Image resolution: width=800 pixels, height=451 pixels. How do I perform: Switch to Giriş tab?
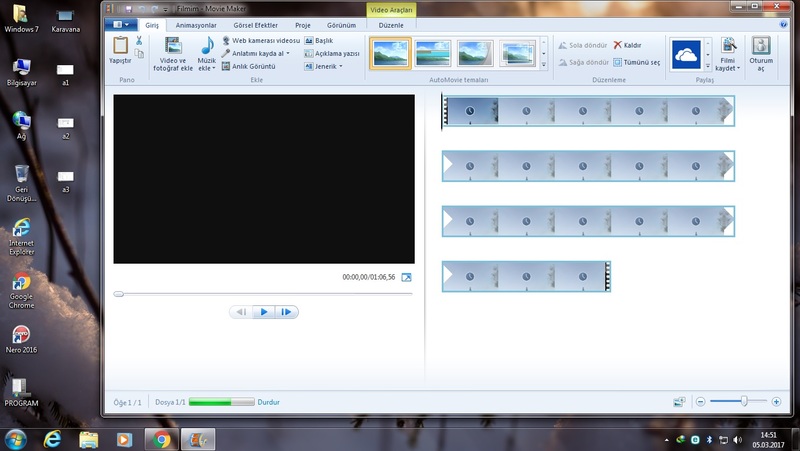[152, 25]
